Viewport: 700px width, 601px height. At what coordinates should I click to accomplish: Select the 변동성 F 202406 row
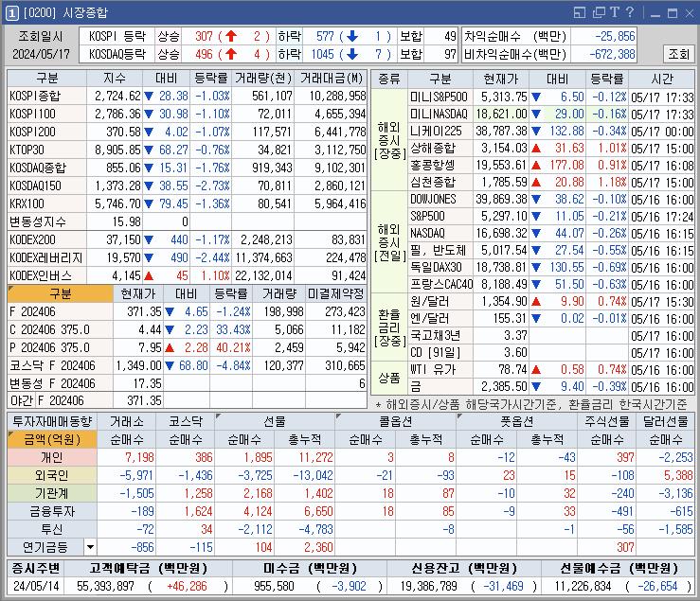(187, 383)
